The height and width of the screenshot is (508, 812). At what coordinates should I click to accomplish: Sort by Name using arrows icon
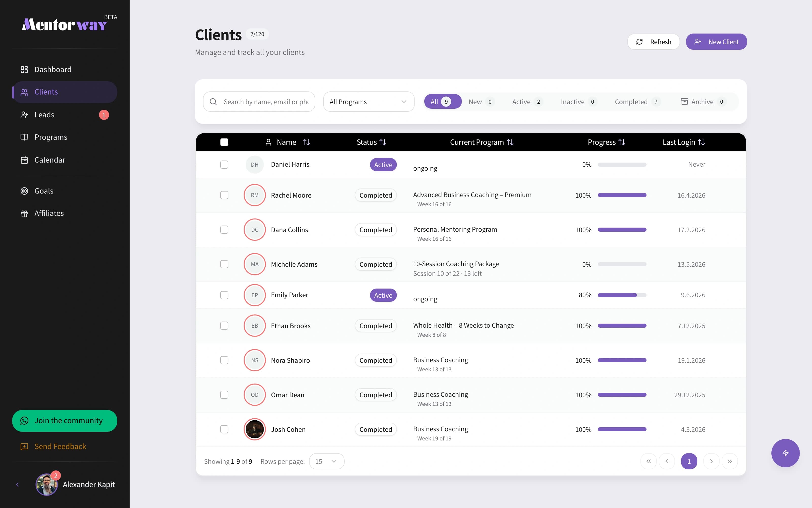pyautogui.click(x=306, y=142)
